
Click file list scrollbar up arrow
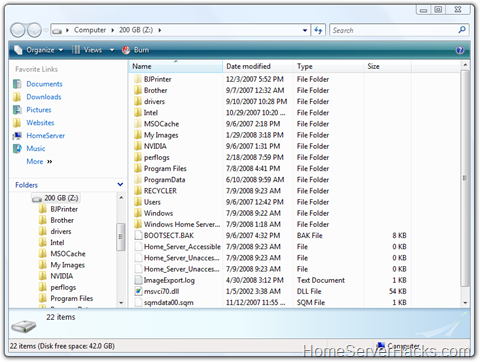(465, 65)
